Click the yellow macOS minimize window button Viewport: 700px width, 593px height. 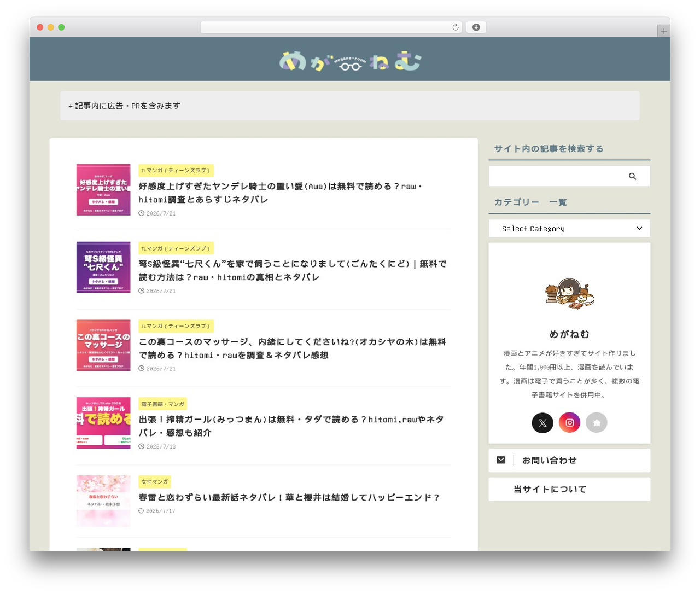pos(50,27)
